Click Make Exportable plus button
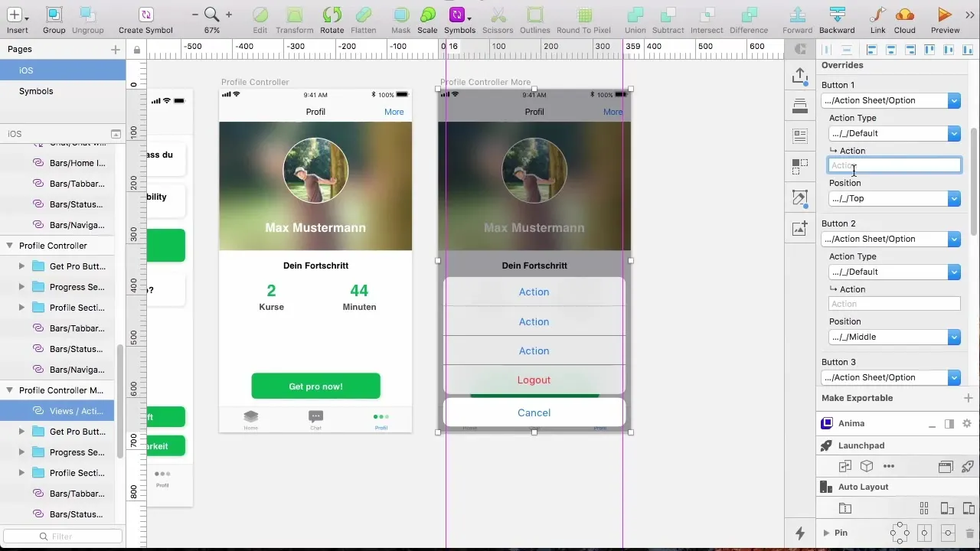This screenshot has height=551, width=980. [968, 398]
